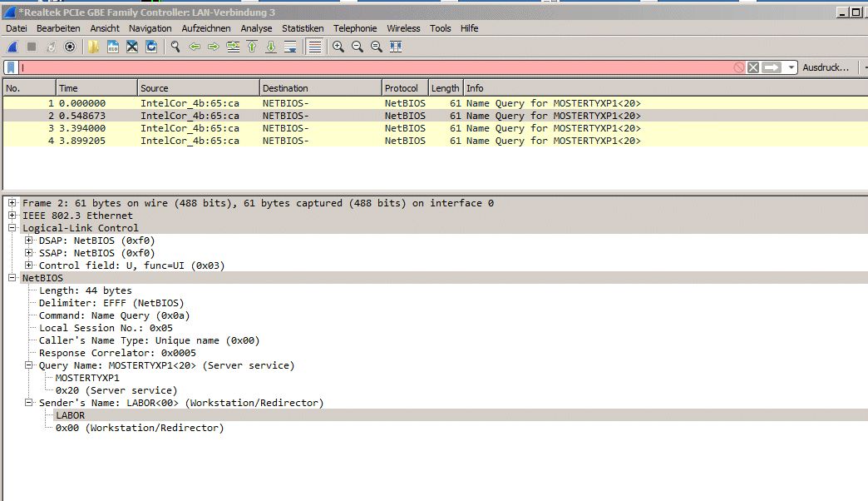Click the start capture shark fin icon
The height and width of the screenshot is (501, 868).
[x=12, y=47]
